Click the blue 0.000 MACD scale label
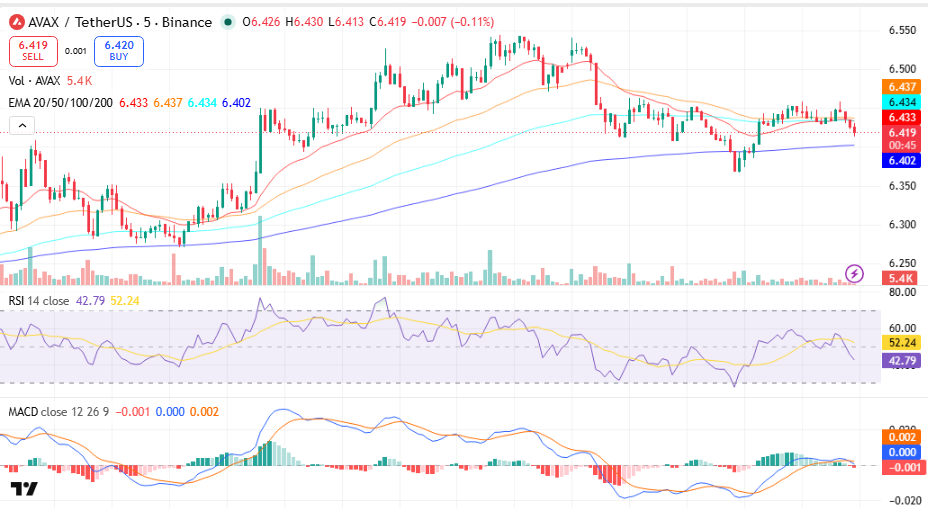 coord(901,452)
